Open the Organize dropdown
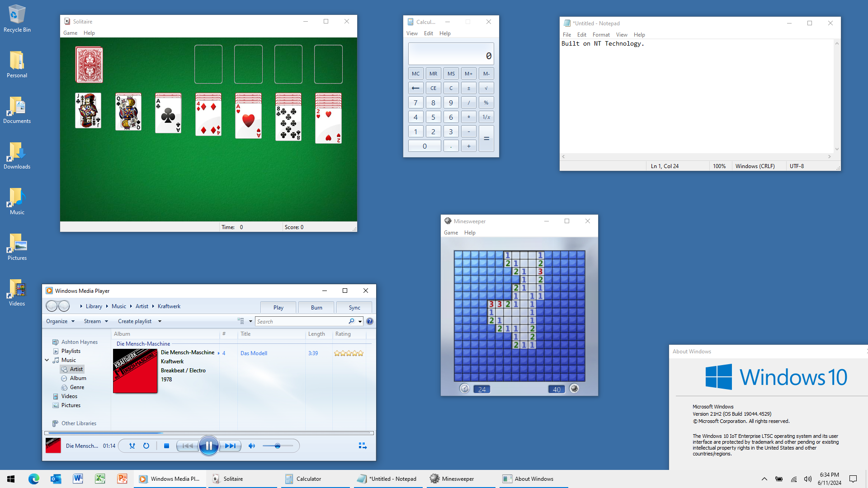 (60, 321)
